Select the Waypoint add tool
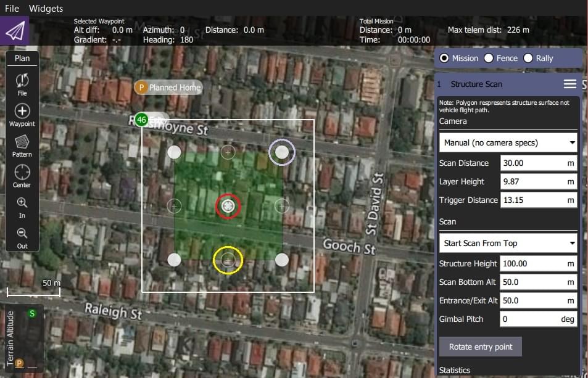 pos(22,114)
